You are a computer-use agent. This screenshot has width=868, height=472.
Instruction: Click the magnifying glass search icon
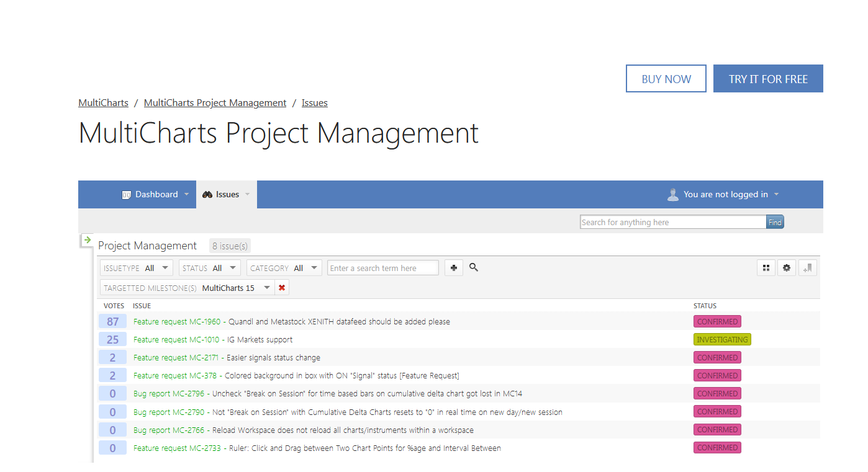click(x=474, y=267)
